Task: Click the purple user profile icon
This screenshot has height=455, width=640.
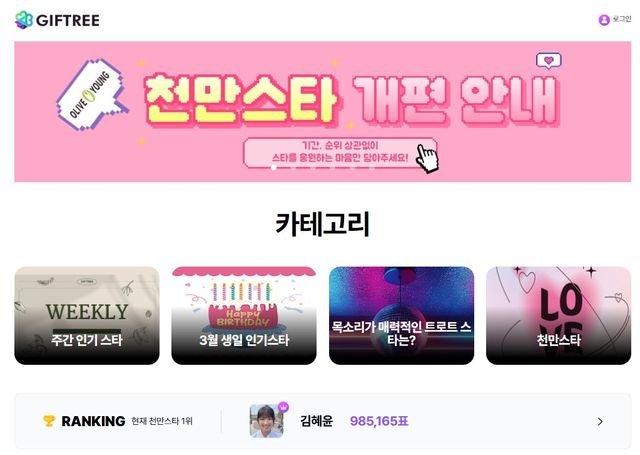Action: [x=604, y=20]
